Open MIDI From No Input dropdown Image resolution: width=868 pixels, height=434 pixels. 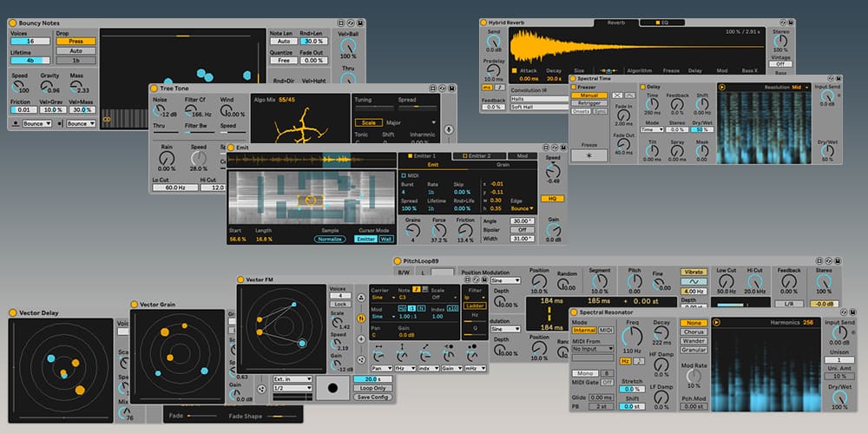pos(593,349)
